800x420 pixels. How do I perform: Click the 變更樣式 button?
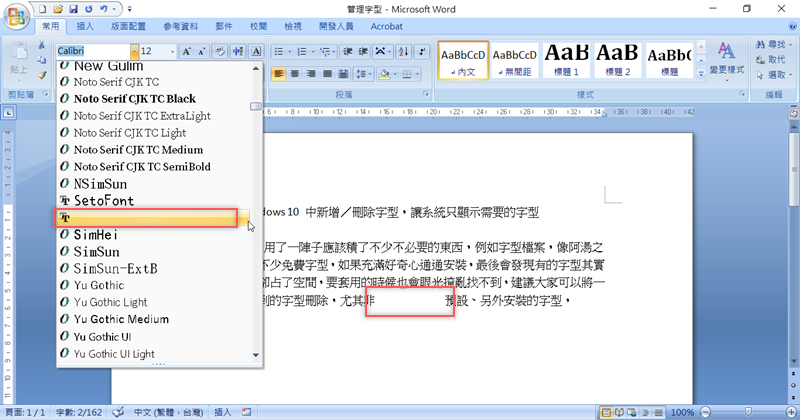[727, 60]
